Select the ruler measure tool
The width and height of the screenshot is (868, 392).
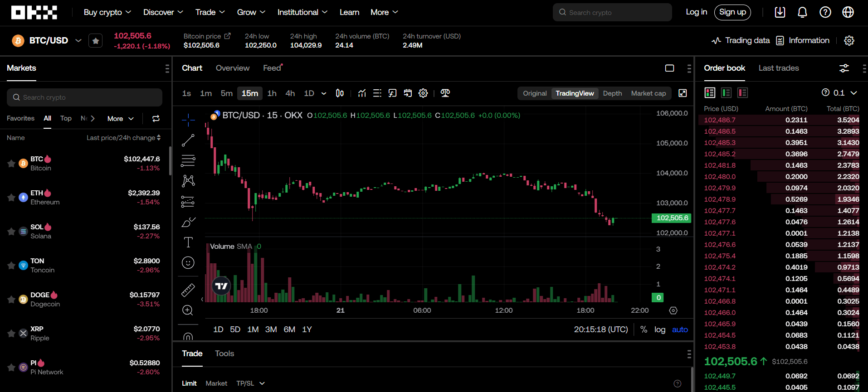click(x=188, y=290)
